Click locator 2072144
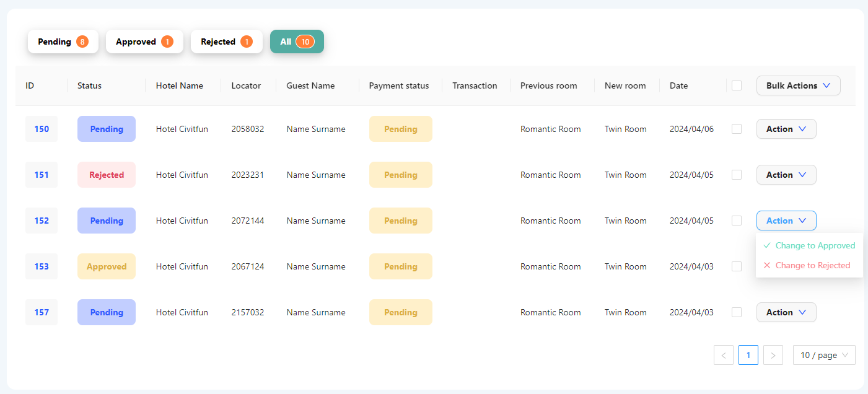868x394 pixels. click(x=248, y=221)
